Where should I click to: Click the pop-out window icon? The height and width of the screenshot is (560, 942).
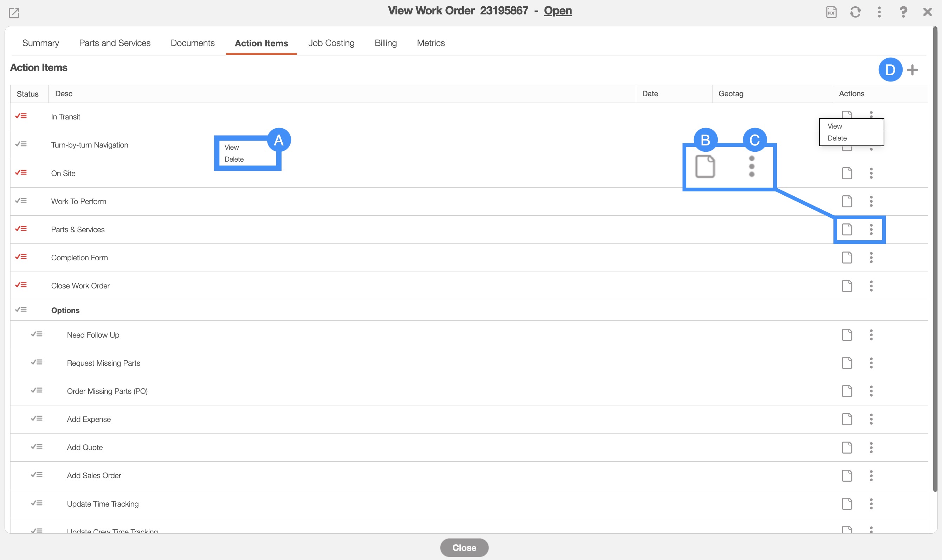tap(14, 13)
